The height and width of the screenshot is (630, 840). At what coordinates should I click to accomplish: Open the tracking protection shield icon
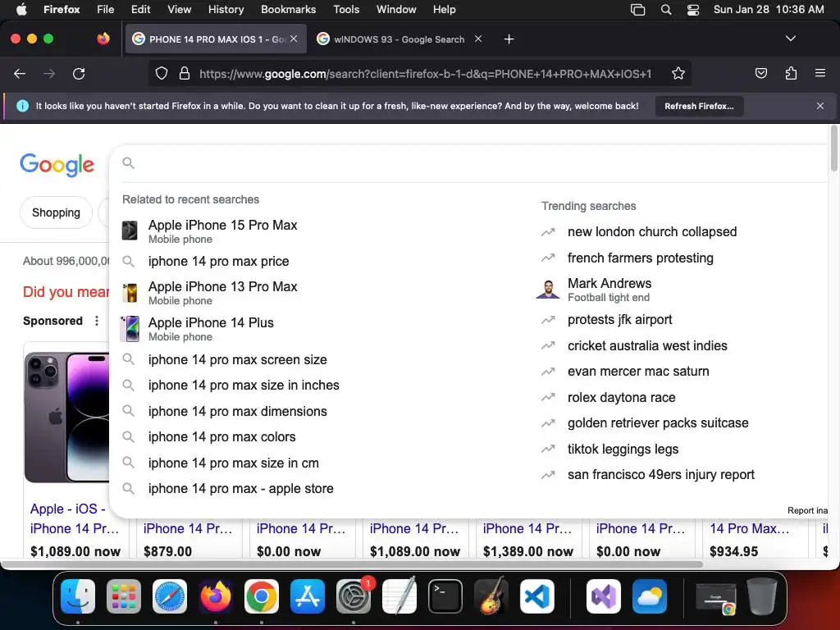(162, 73)
